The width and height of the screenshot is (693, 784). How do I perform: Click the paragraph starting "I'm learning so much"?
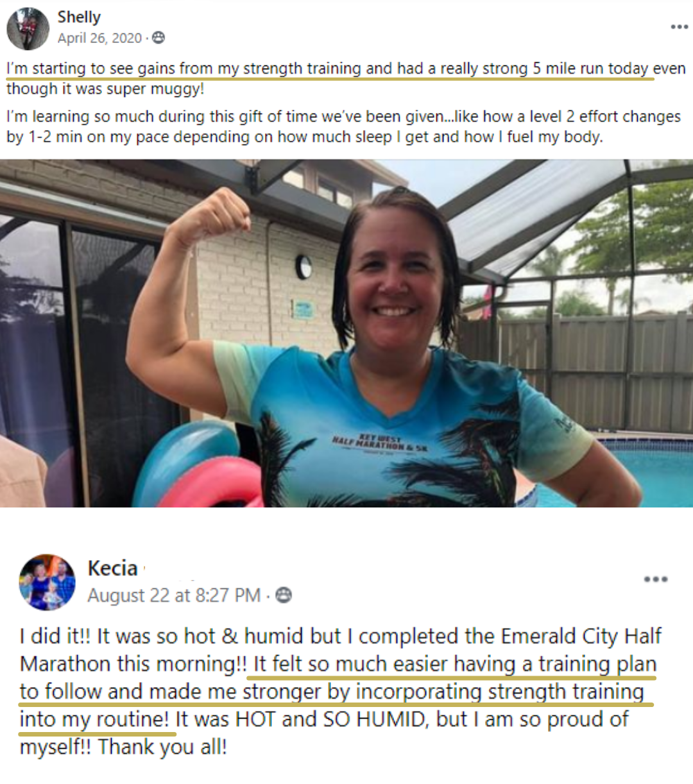pos(344,126)
